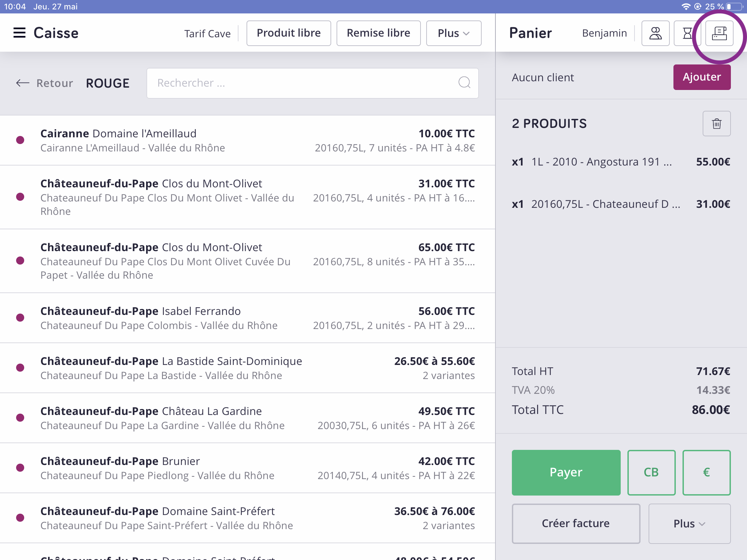The height and width of the screenshot is (560, 747).
Task: Click the purple dot beside Cairanne Domaine l'Ameillaud
Action: tap(20, 140)
